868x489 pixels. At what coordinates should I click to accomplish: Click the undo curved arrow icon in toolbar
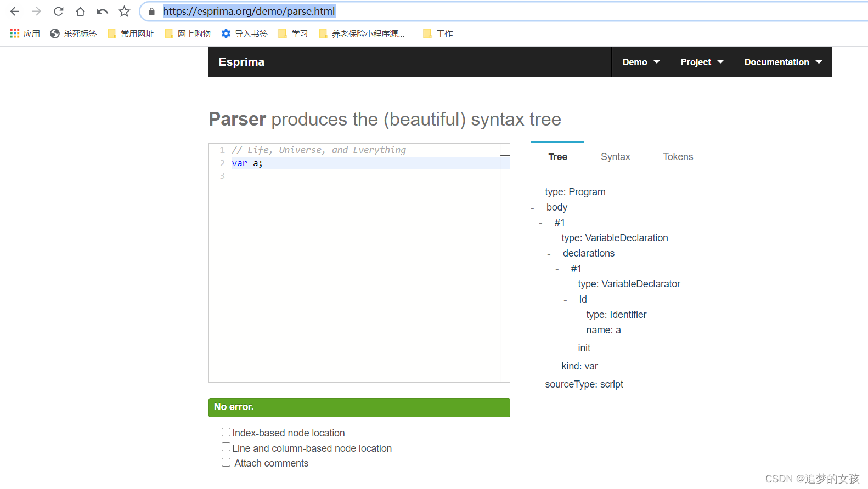(x=102, y=12)
